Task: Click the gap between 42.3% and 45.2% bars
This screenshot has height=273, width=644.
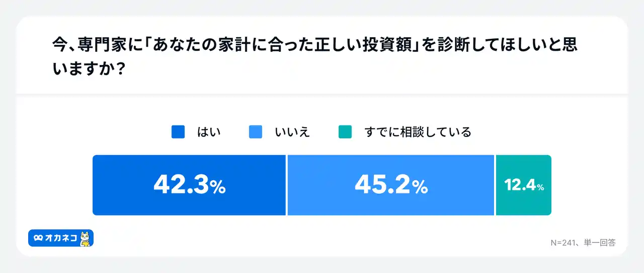Action: point(287,185)
